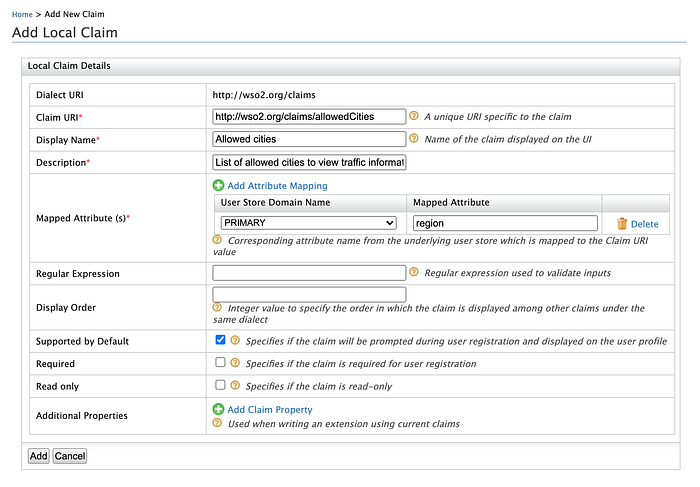
Task: Click the Add button to save claim
Action: click(x=38, y=456)
